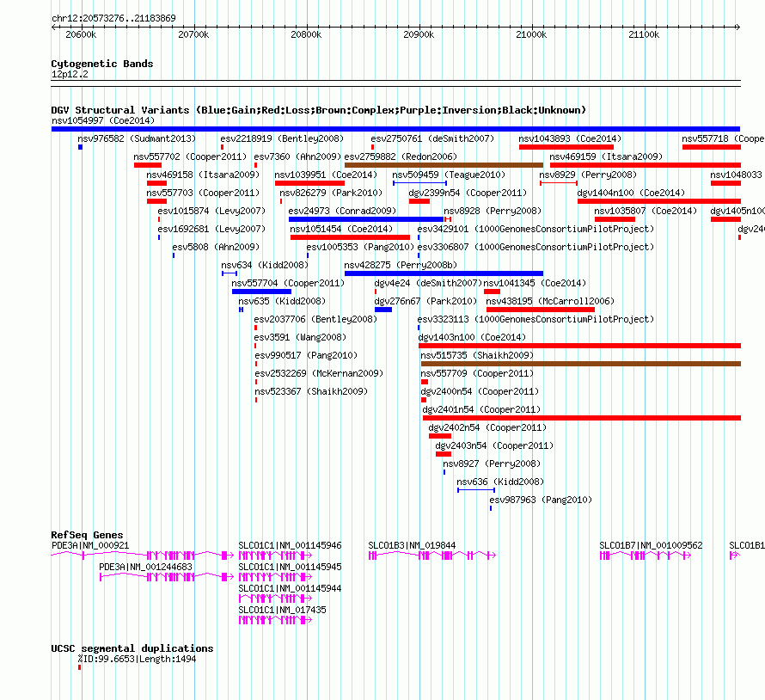Click the nsv1054997 (Coe2014) variant bar

pos(395,129)
